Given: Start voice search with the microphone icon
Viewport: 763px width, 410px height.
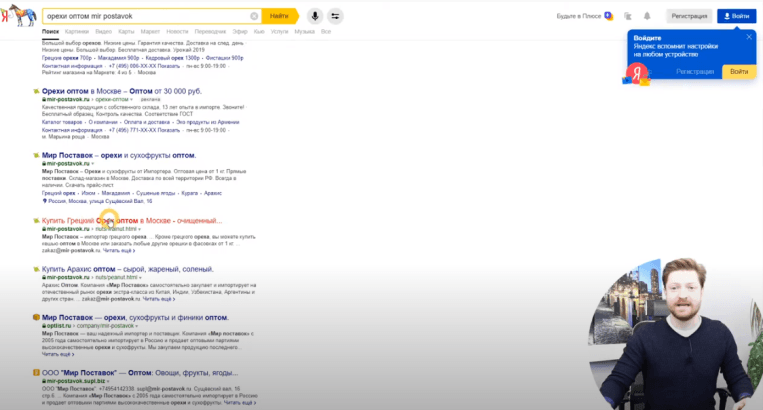Looking at the screenshot, I should (315, 16).
